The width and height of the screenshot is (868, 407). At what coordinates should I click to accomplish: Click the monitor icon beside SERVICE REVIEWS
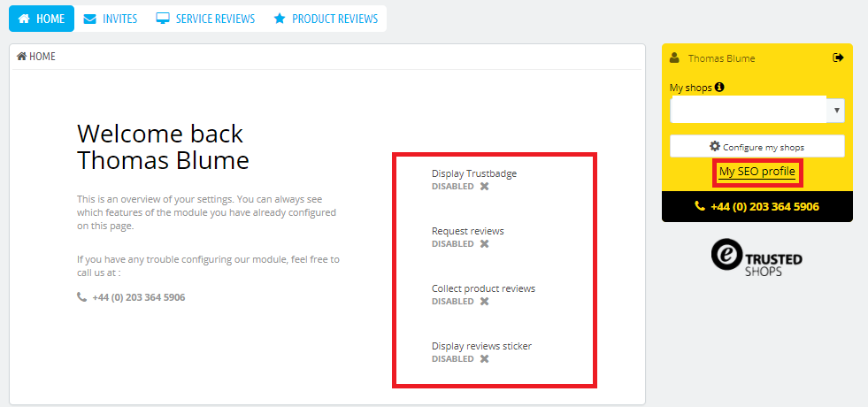coord(162,19)
